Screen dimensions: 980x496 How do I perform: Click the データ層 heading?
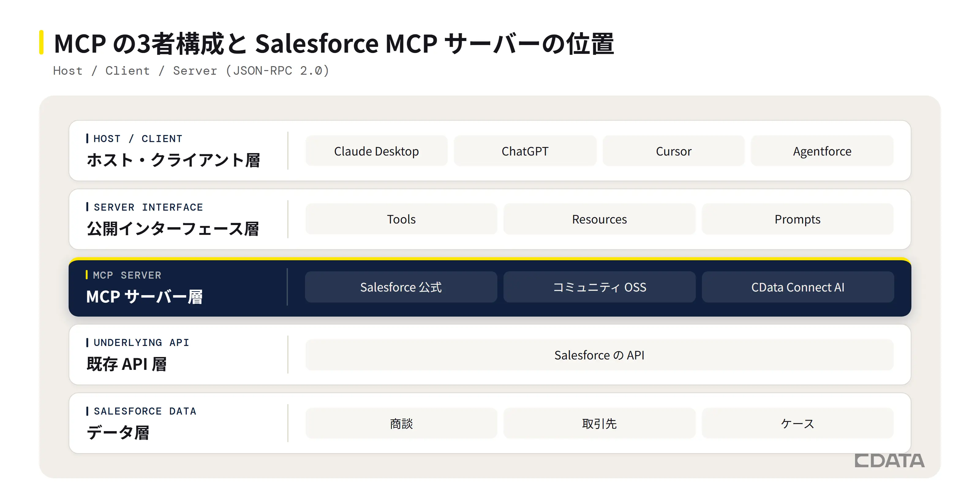(118, 433)
